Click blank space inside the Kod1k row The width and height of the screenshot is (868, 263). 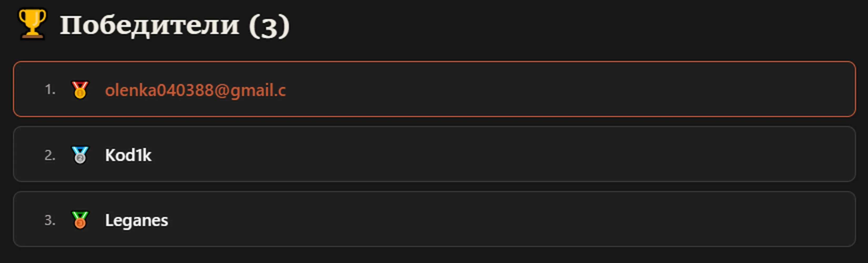tap(506, 154)
